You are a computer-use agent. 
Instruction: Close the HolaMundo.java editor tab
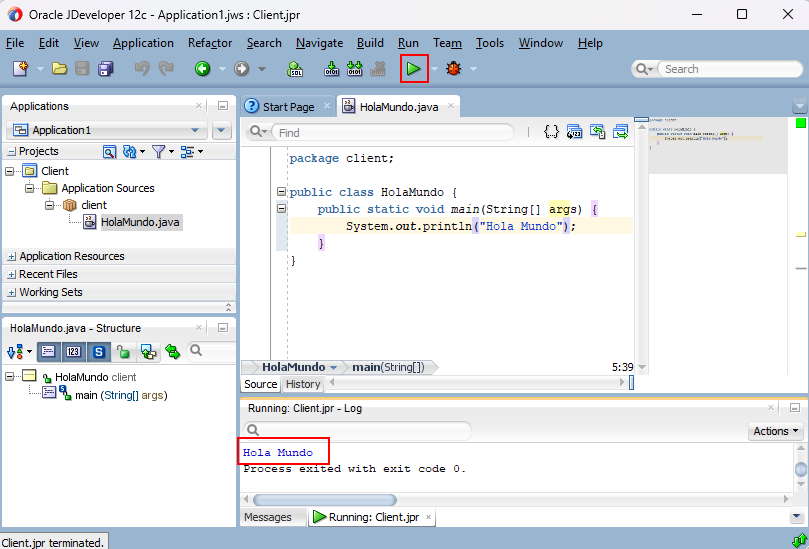pos(451,106)
